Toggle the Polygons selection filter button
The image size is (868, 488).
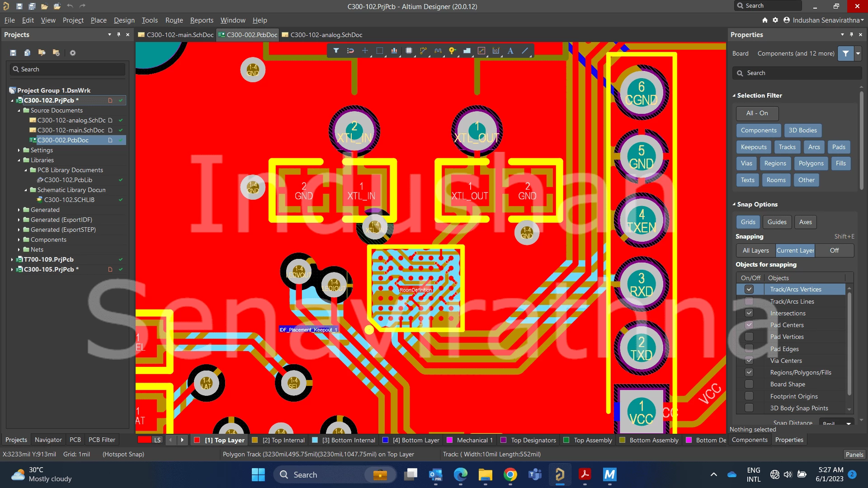811,163
